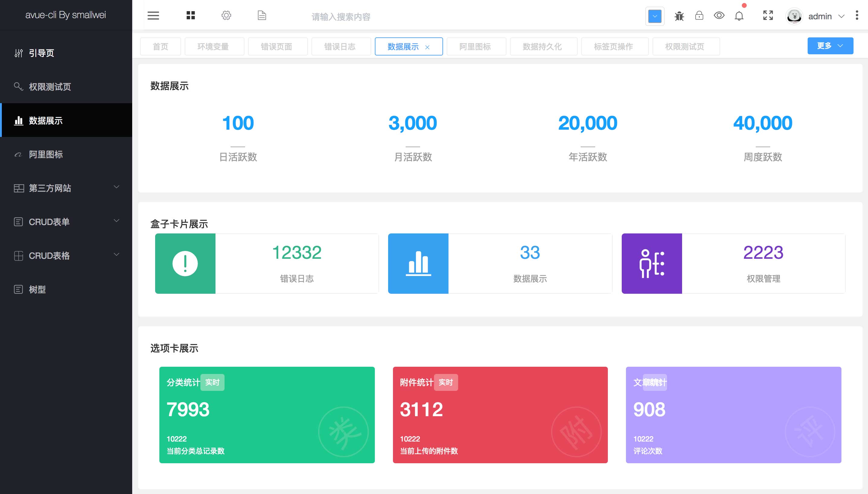Screen dimensions: 868x494
Task: Open the 2223 权限管理 card
Action: [x=734, y=263]
